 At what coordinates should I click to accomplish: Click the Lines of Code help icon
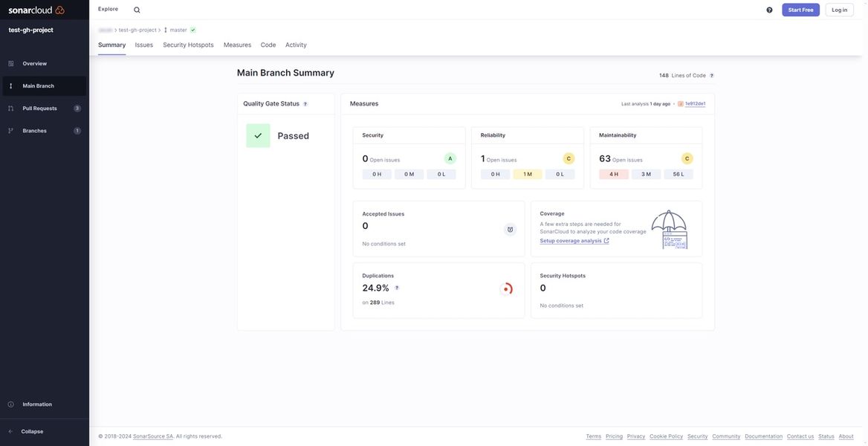[x=712, y=75]
